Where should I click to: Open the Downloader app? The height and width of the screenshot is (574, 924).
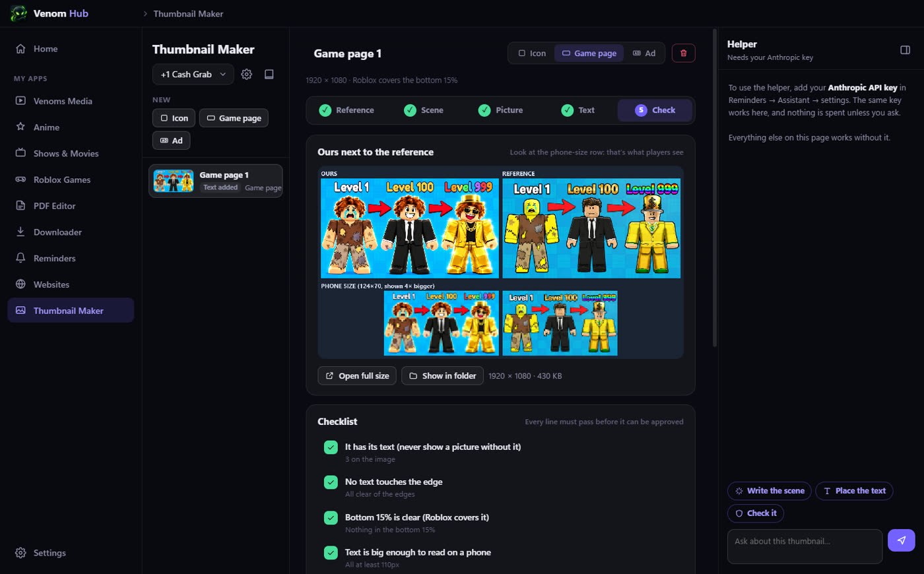point(71,232)
